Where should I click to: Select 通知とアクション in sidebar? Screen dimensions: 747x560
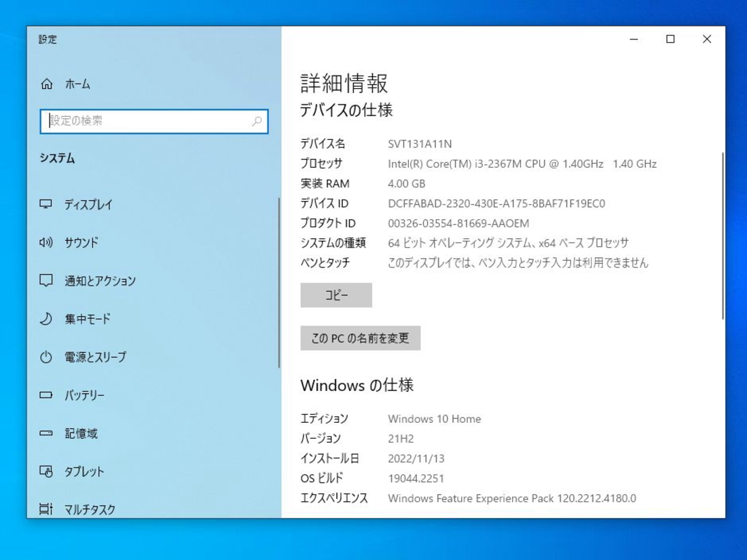pos(100,281)
